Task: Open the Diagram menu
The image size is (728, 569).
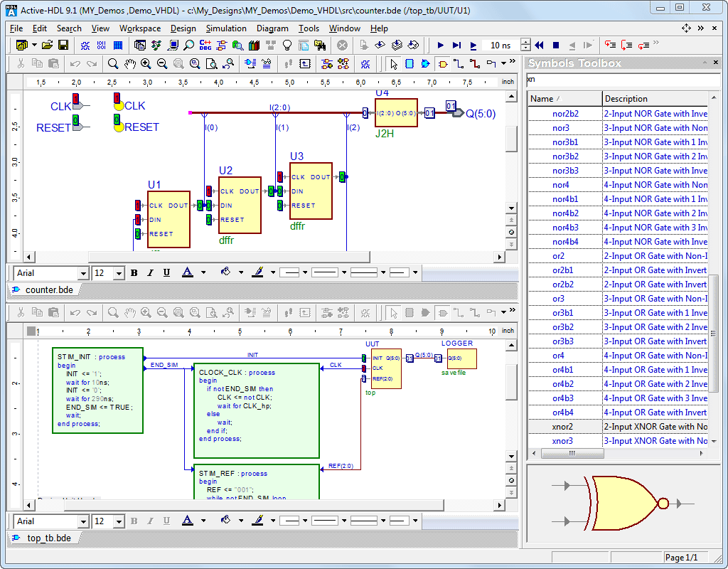Action: click(272, 28)
